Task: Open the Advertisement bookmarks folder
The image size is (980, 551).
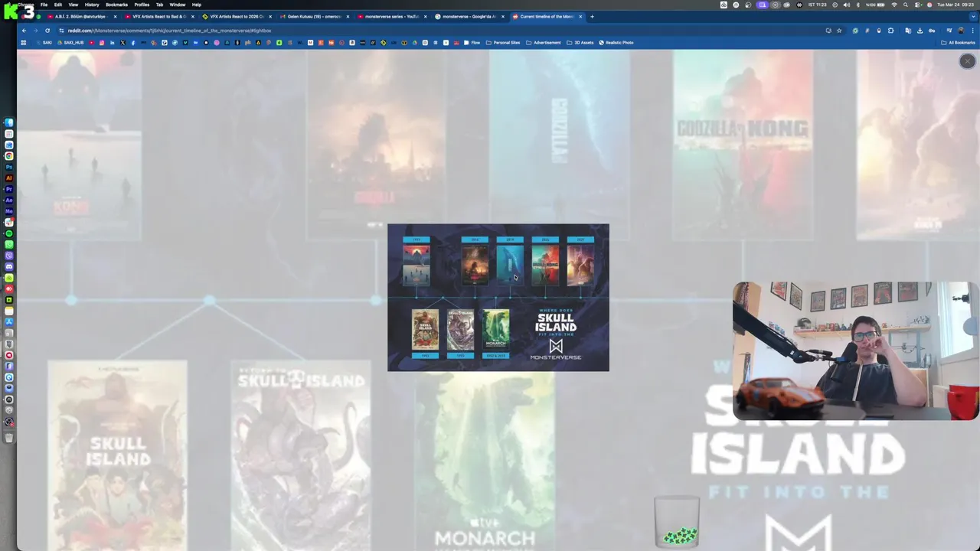Action: point(544,43)
